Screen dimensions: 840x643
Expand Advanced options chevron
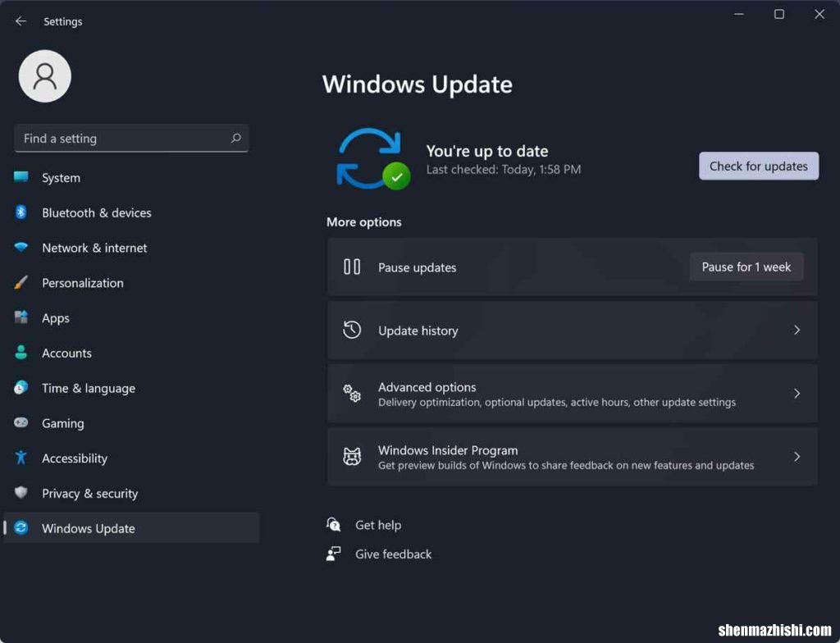point(797,394)
